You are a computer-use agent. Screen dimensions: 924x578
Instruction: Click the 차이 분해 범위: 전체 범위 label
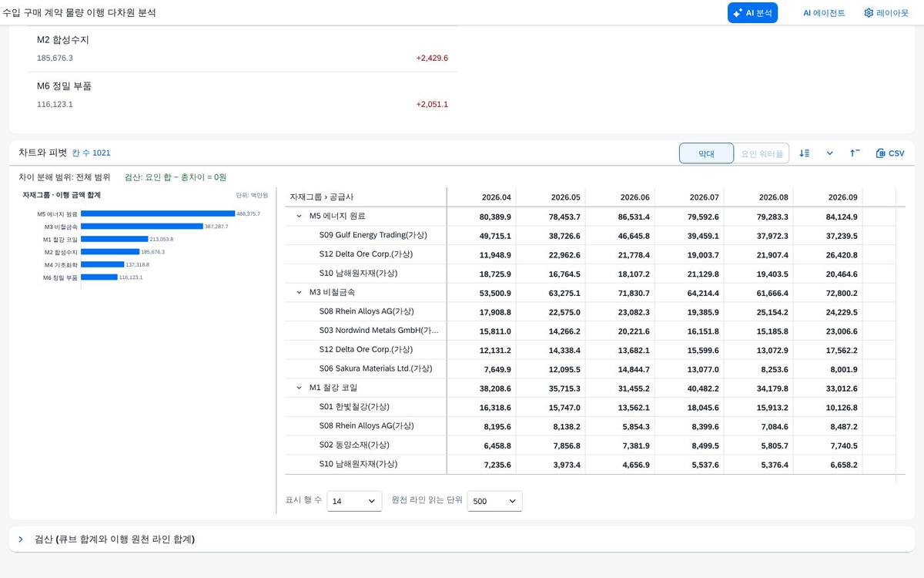65,177
